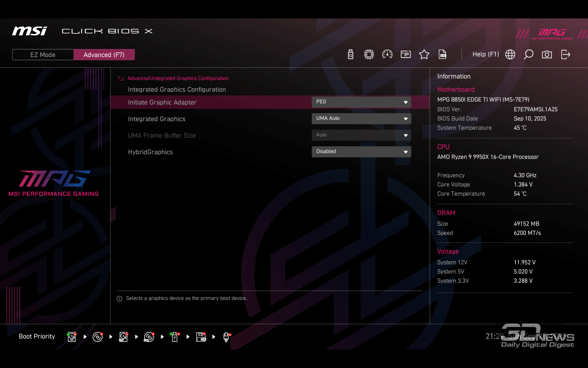Open the LOG file icon
Screen dimensions: 588x368
443,55
